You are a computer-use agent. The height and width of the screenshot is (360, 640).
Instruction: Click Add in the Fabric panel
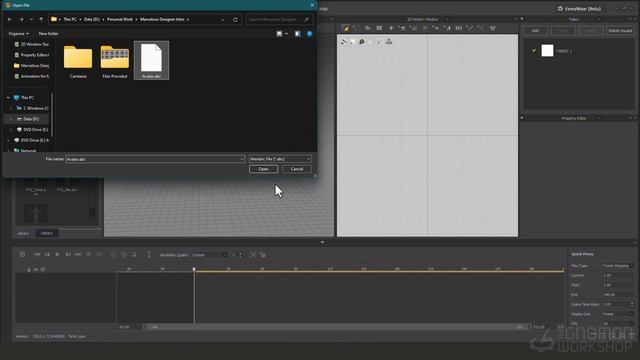pos(535,31)
